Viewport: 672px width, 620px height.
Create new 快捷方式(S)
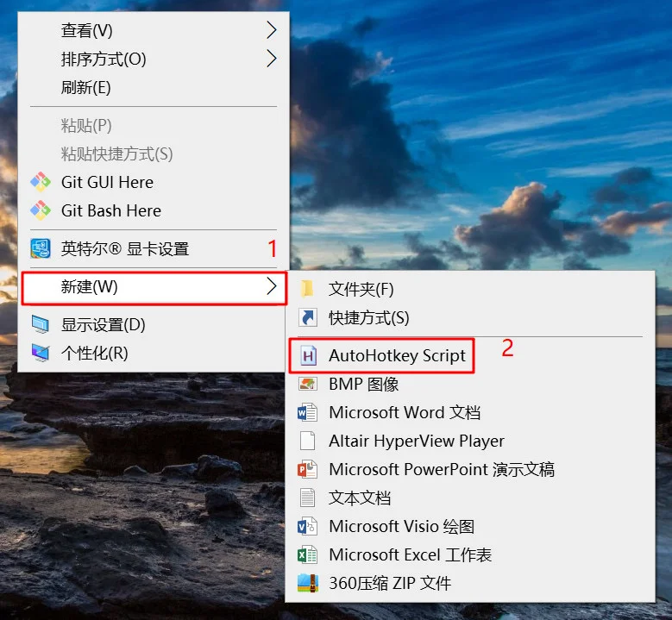point(470,317)
